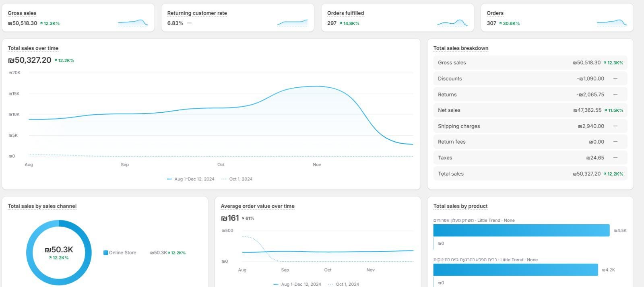This screenshot has width=644, height=287.
Task: Click the Orders fulfilled sparkline chart
Action: (x=452, y=23)
